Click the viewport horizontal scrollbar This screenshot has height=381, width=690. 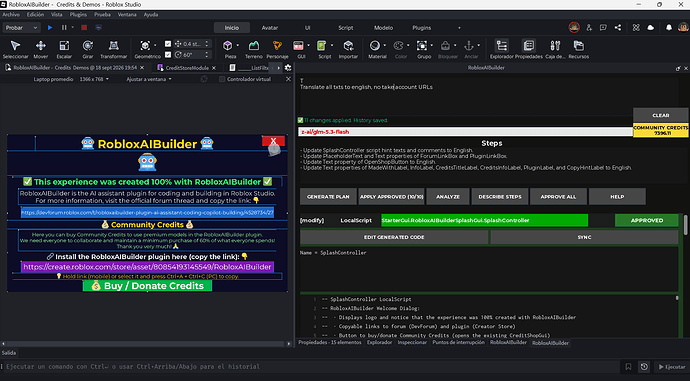click(145, 344)
